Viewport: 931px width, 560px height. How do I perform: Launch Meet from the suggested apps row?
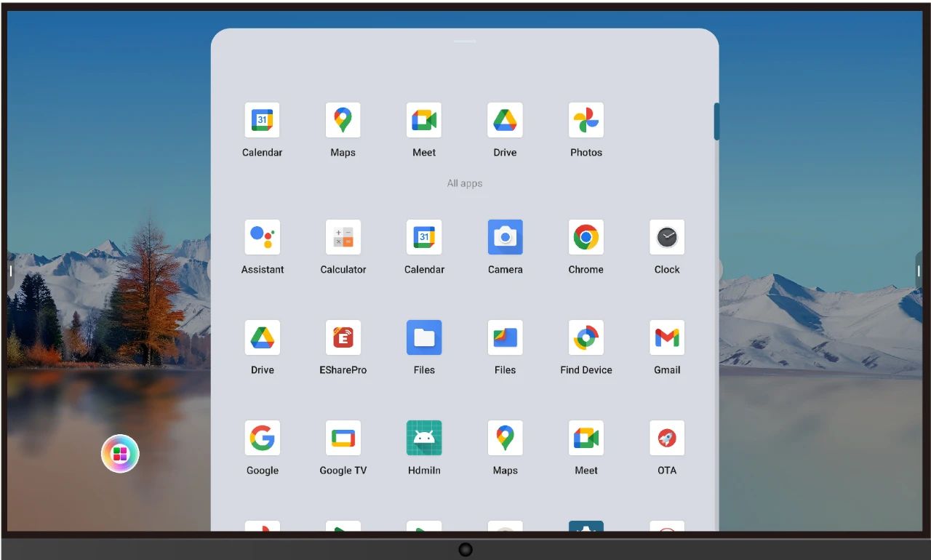point(424,120)
